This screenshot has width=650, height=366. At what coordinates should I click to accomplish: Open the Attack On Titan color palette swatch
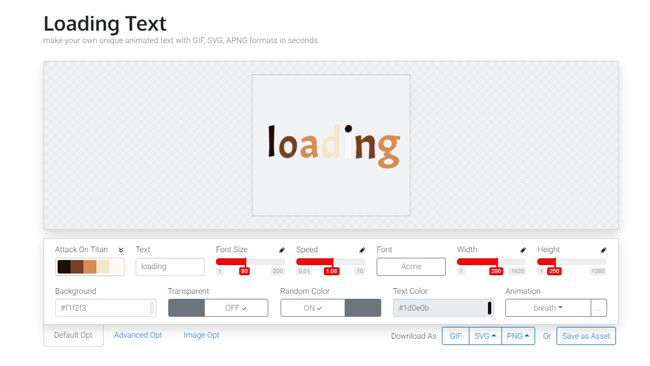coord(90,267)
